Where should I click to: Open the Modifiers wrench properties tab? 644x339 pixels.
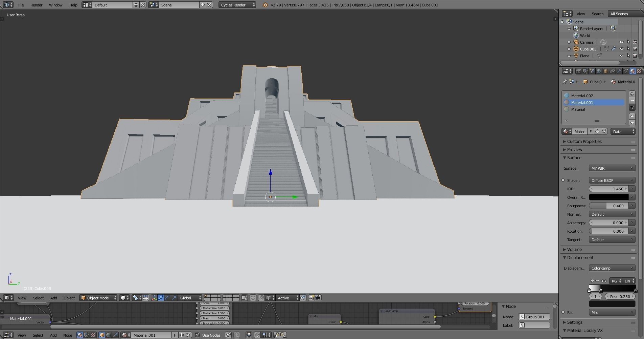pyautogui.click(x=619, y=71)
